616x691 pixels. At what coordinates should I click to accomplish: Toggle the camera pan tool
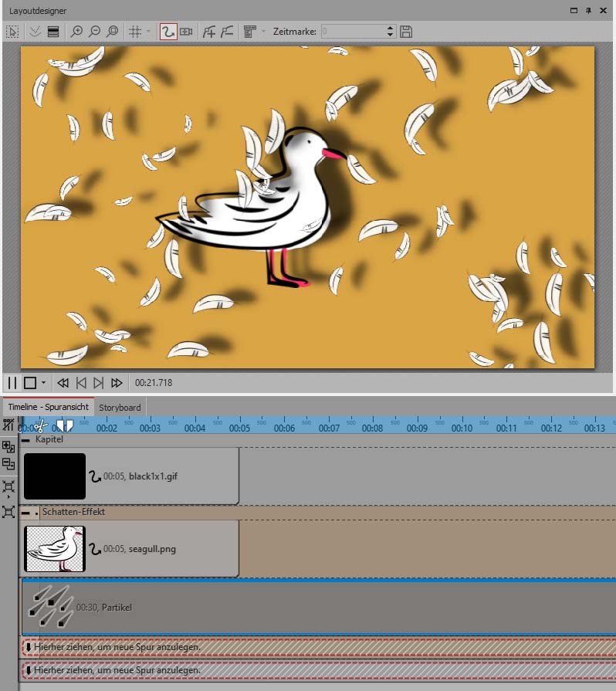pos(186,32)
